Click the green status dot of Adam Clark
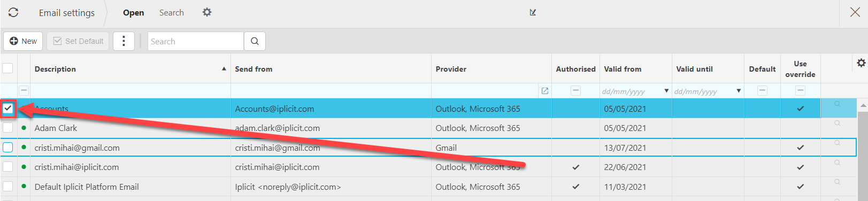This screenshot has width=868, height=201. 24,128
